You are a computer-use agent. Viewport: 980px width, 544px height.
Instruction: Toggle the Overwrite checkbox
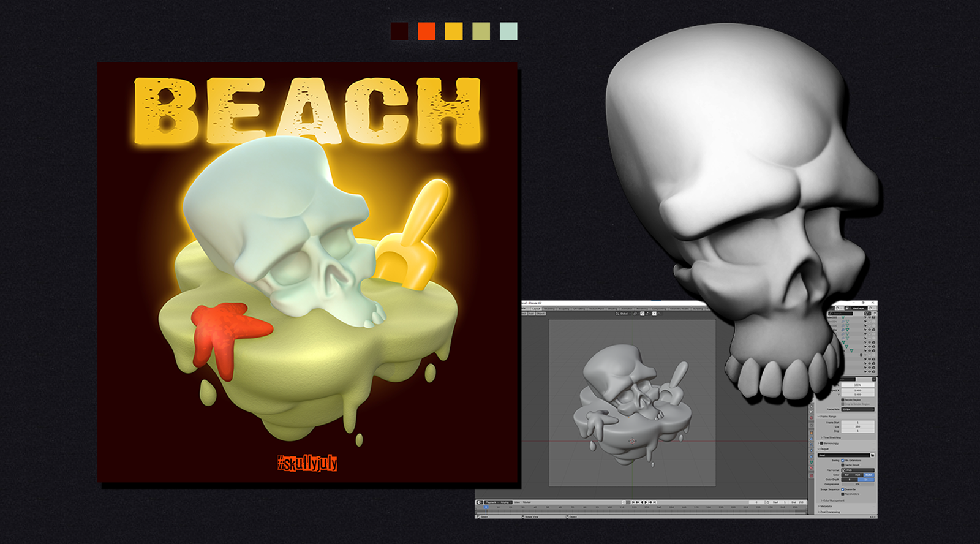coord(843,489)
